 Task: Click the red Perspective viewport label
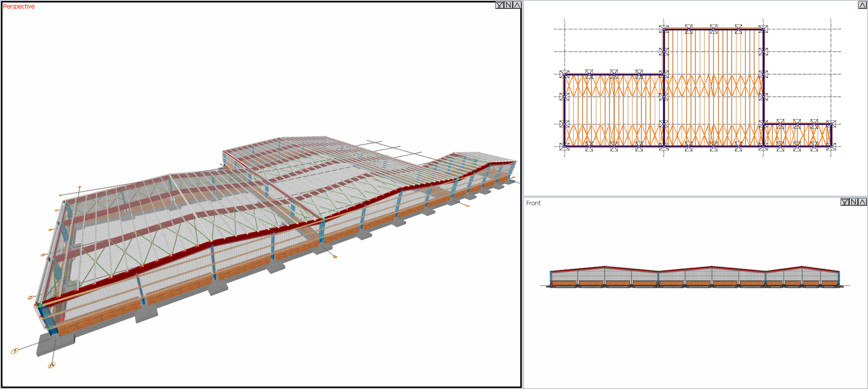click(19, 6)
